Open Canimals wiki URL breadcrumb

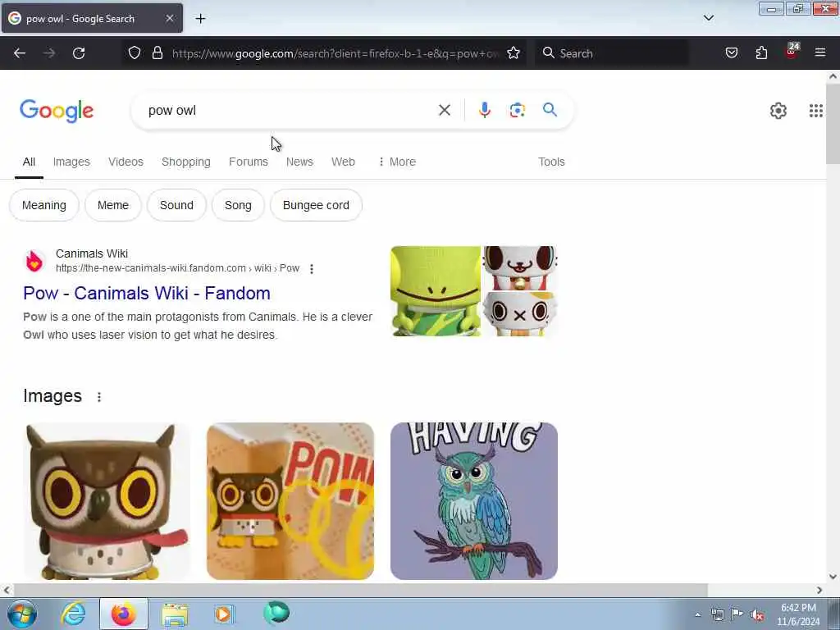(177, 268)
